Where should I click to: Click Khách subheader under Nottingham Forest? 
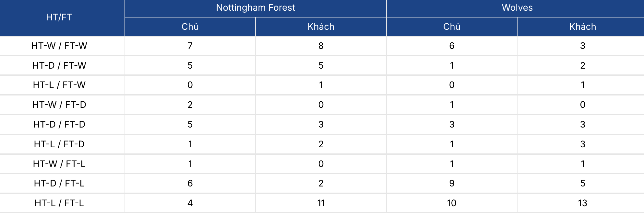pos(321,27)
